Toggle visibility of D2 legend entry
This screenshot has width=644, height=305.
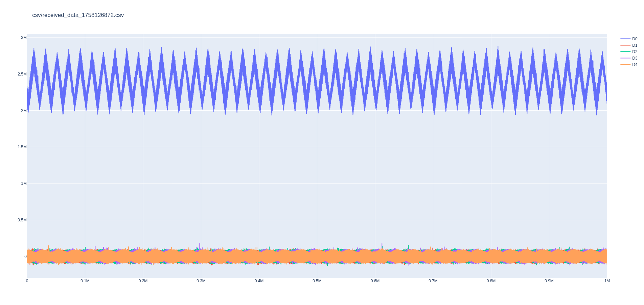pyautogui.click(x=634, y=52)
